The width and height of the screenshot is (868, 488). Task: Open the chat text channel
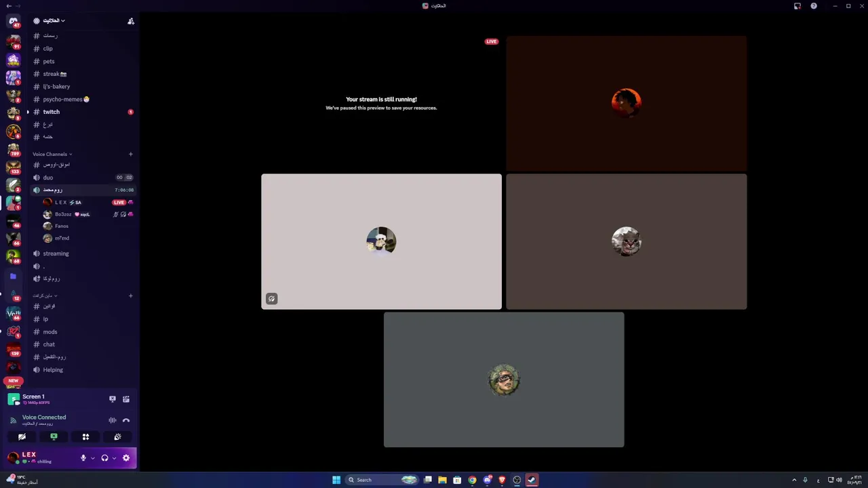click(83, 344)
